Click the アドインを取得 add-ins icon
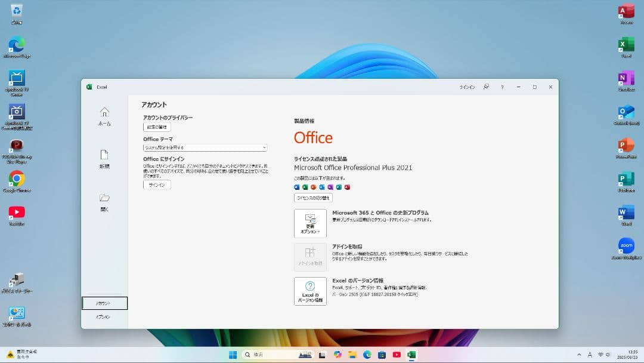This screenshot has width=644, height=363. pyautogui.click(x=310, y=257)
